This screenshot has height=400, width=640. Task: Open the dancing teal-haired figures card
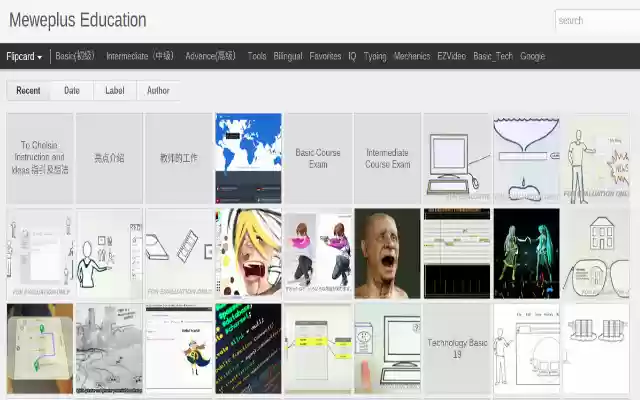[x=527, y=253]
